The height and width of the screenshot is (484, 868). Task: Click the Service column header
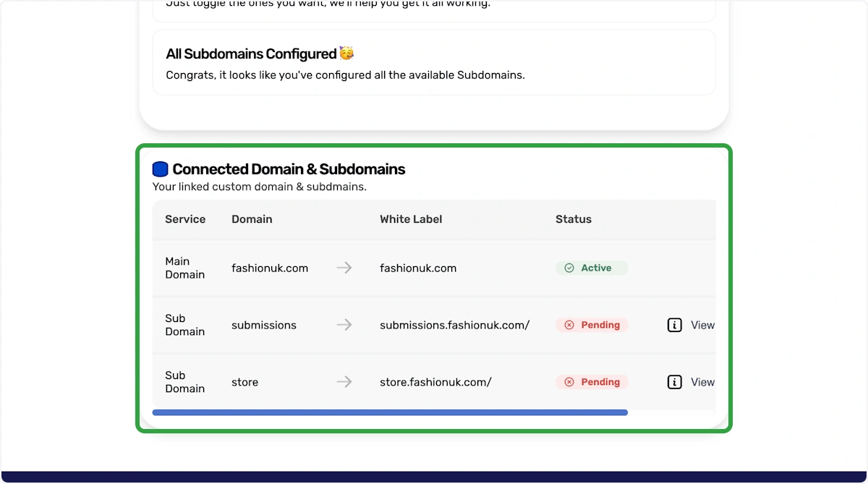(x=185, y=219)
